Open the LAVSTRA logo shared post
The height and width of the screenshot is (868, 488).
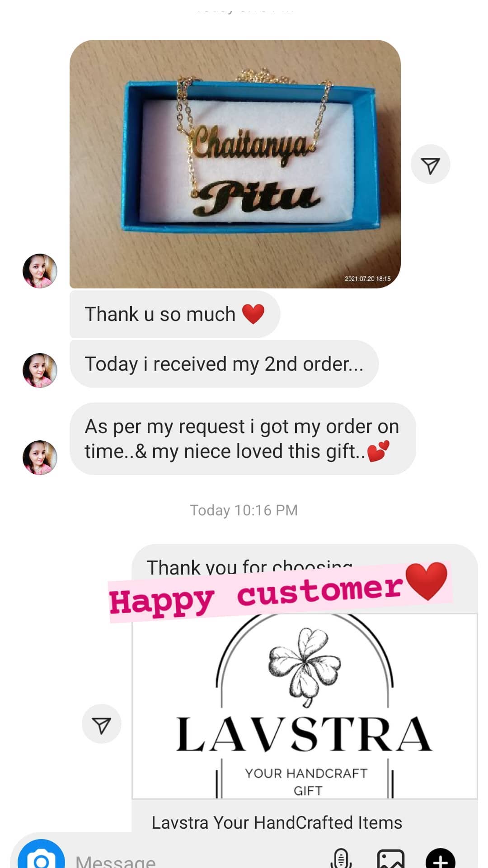[305, 707]
